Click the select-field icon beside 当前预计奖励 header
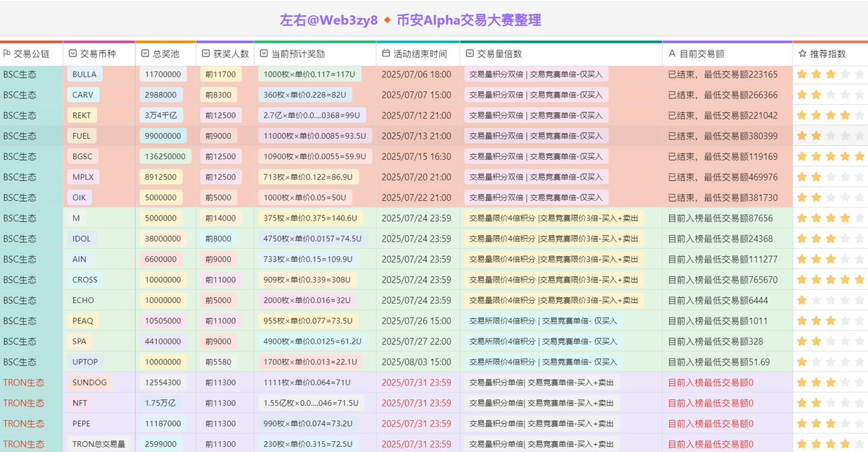Screen dimensions: 868x452 [264, 54]
